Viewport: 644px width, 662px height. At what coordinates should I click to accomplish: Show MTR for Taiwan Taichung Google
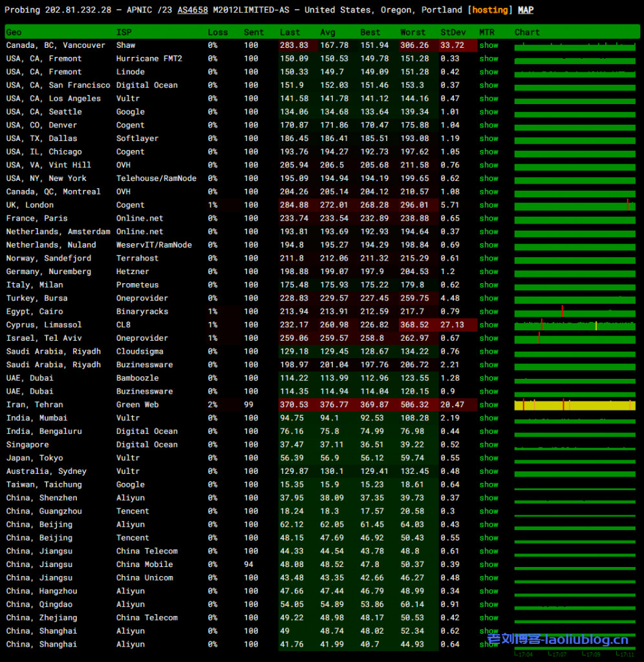489,485
